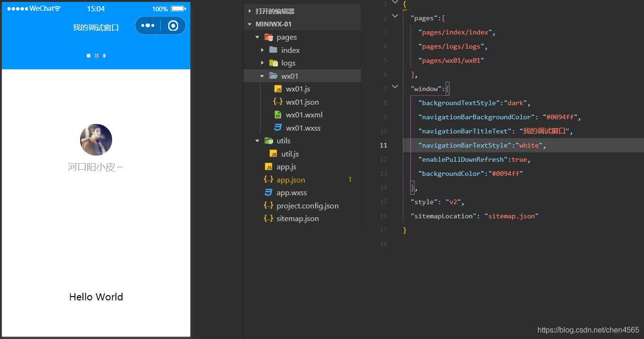
Task: Click the wx01.json braces icon
Action: [x=278, y=102]
